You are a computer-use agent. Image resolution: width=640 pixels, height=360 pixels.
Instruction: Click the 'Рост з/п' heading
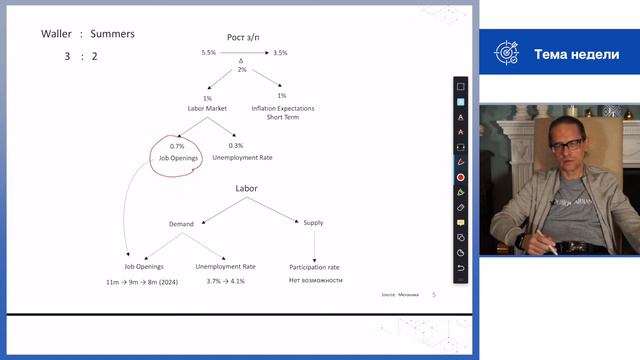point(243,37)
